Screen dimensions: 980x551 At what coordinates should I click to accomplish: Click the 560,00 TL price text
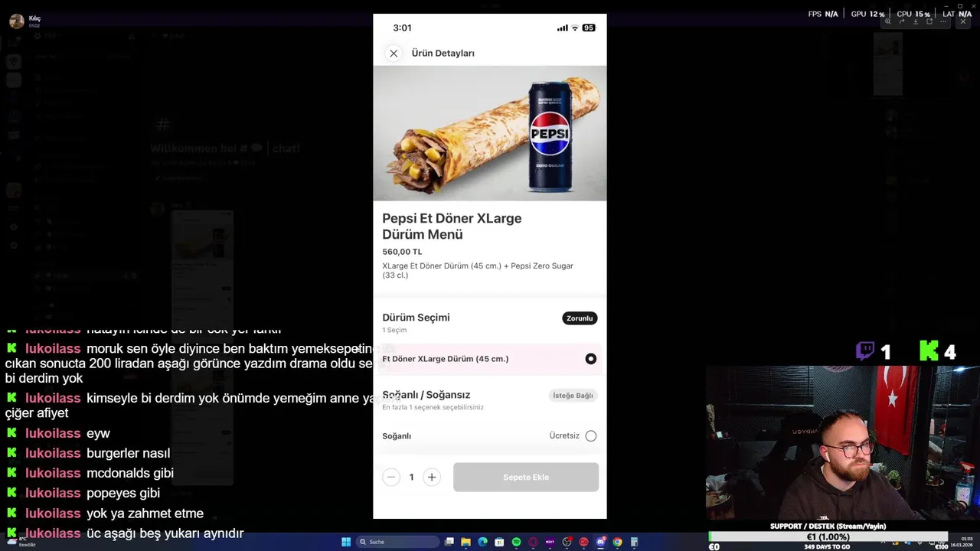click(x=402, y=252)
